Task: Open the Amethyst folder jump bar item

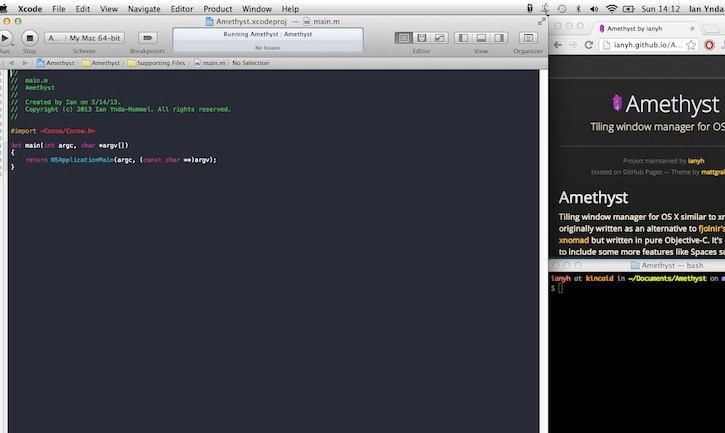Action: [x=101, y=63]
